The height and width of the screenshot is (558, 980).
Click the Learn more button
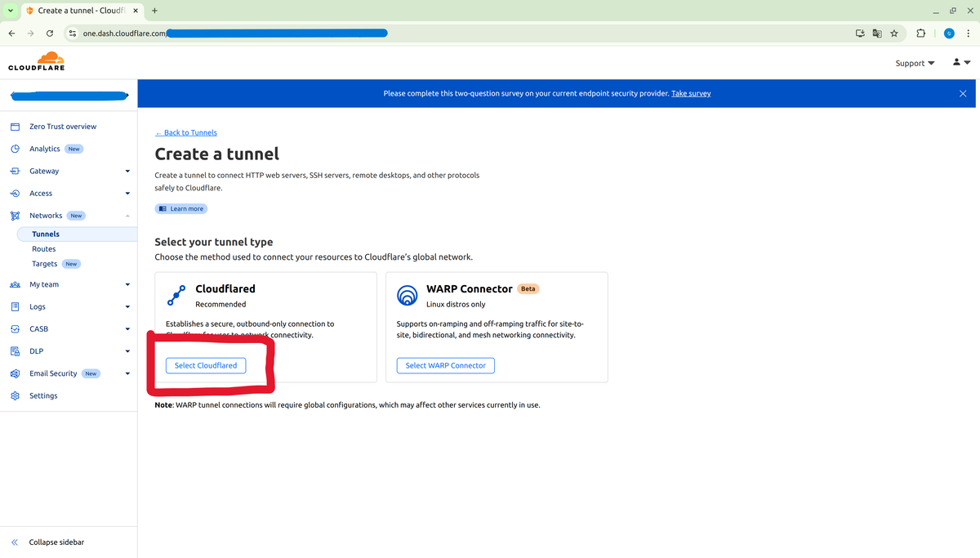pyautogui.click(x=181, y=208)
